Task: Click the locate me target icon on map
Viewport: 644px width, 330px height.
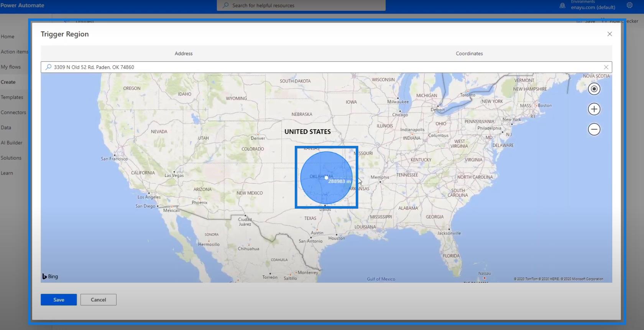Action: click(594, 89)
